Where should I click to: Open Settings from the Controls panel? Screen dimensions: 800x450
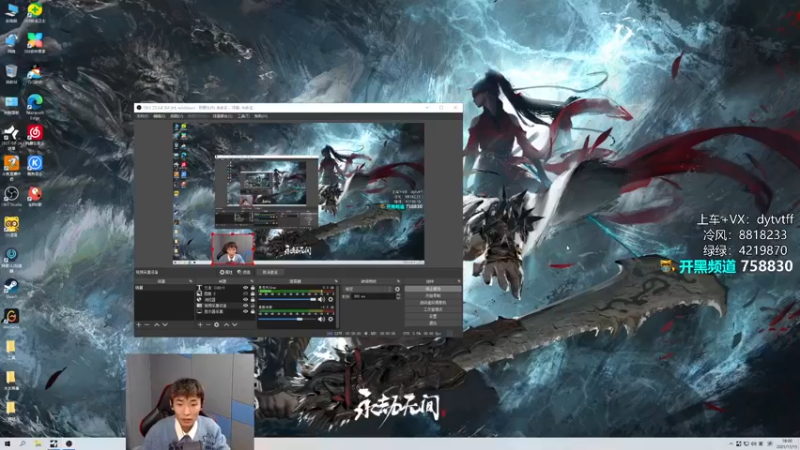pos(433,316)
